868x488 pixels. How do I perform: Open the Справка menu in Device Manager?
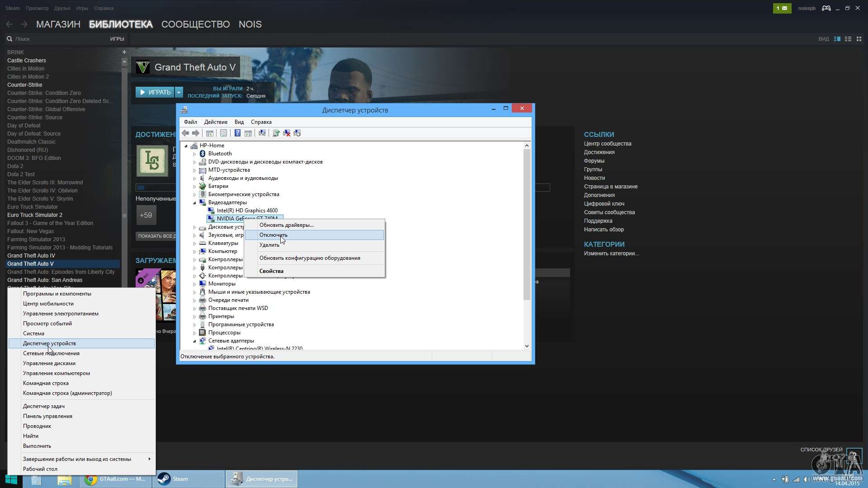(x=261, y=122)
